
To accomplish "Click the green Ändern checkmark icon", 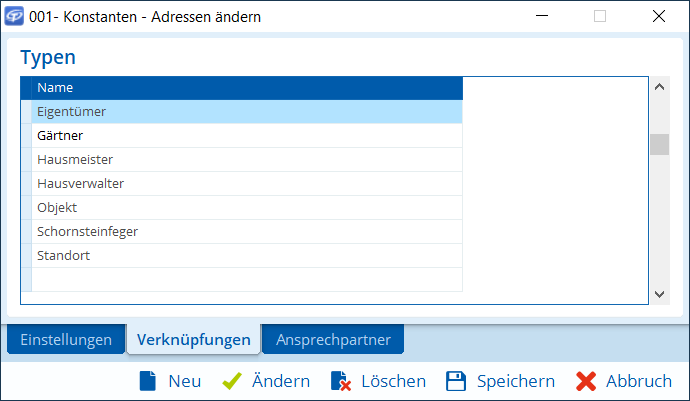I will coord(231,381).
